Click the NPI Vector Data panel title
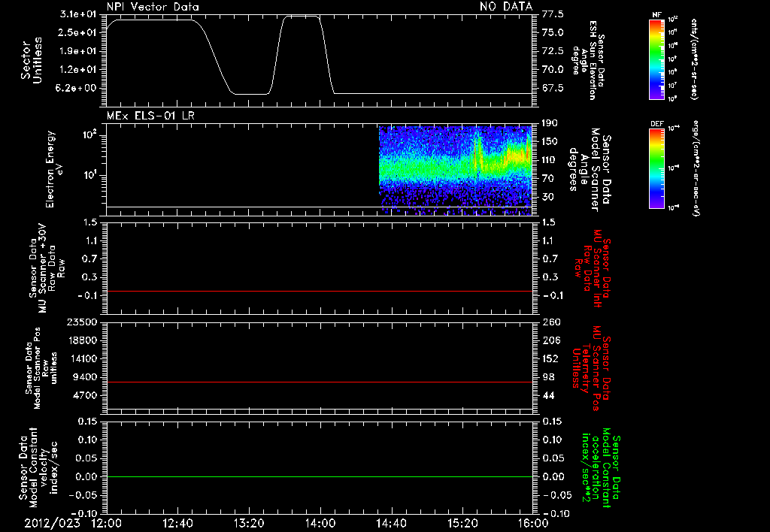 coord(153,7)
